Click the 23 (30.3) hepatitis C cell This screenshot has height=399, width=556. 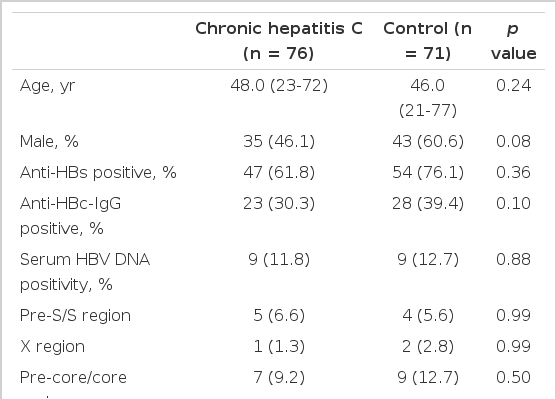pos(279,204)
